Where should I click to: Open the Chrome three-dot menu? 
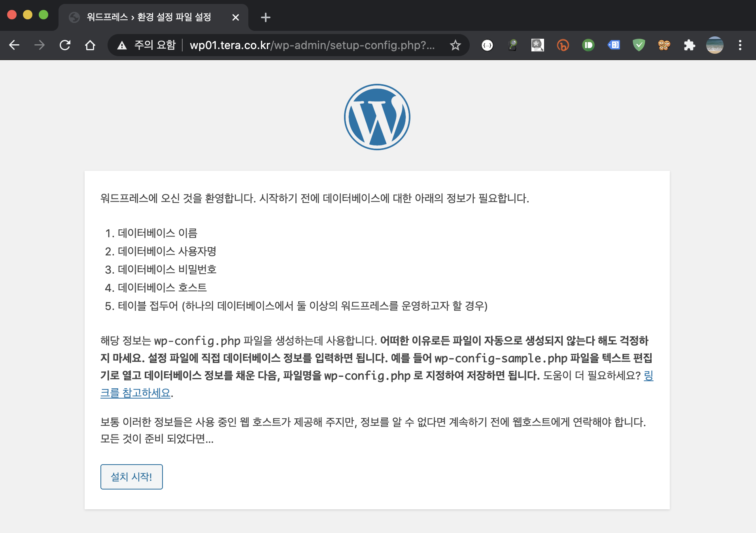[x=740, y=45]
